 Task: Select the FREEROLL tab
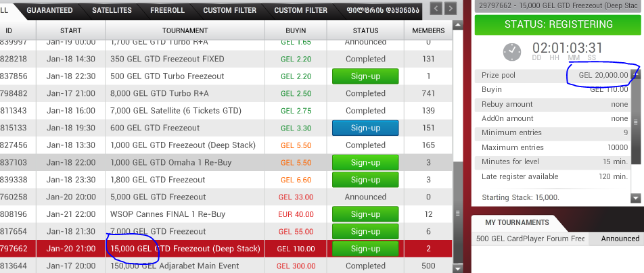(x=168, y=10)
